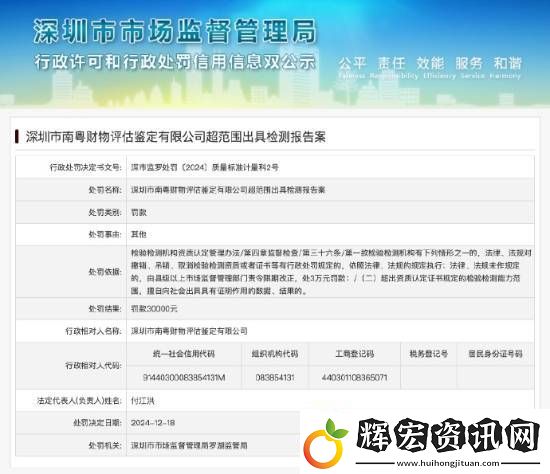The width and height of the screenshot is (550, 474).
Task: Click the 处罚依据 label
Action: pos(105,272)
